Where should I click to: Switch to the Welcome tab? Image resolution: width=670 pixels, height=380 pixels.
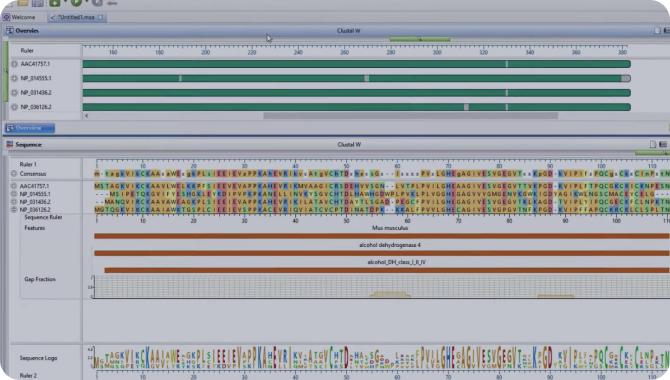[x=19, y=17]
